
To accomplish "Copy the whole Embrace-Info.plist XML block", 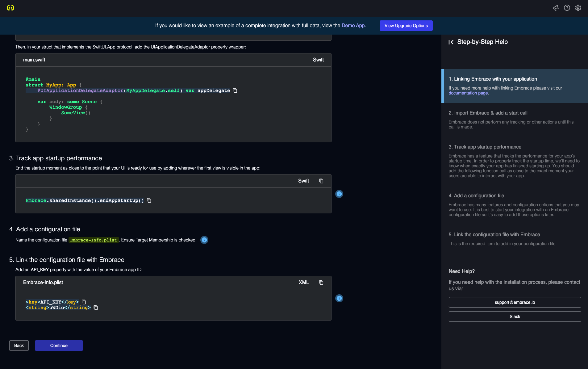I will click(321, 283).
